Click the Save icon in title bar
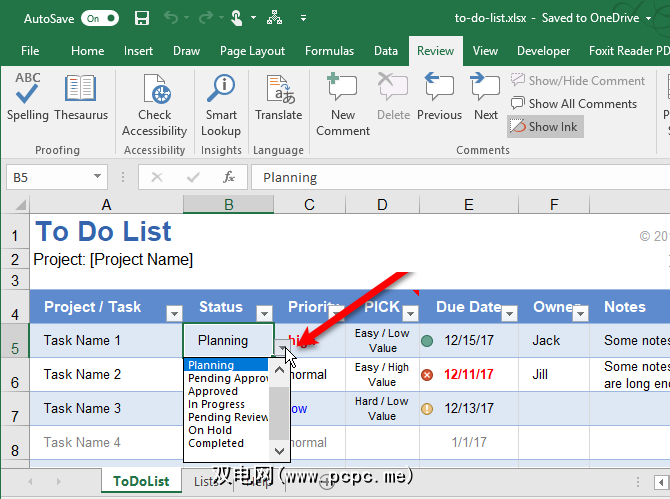Screen dimensions: 670x499 click(142, 18)
